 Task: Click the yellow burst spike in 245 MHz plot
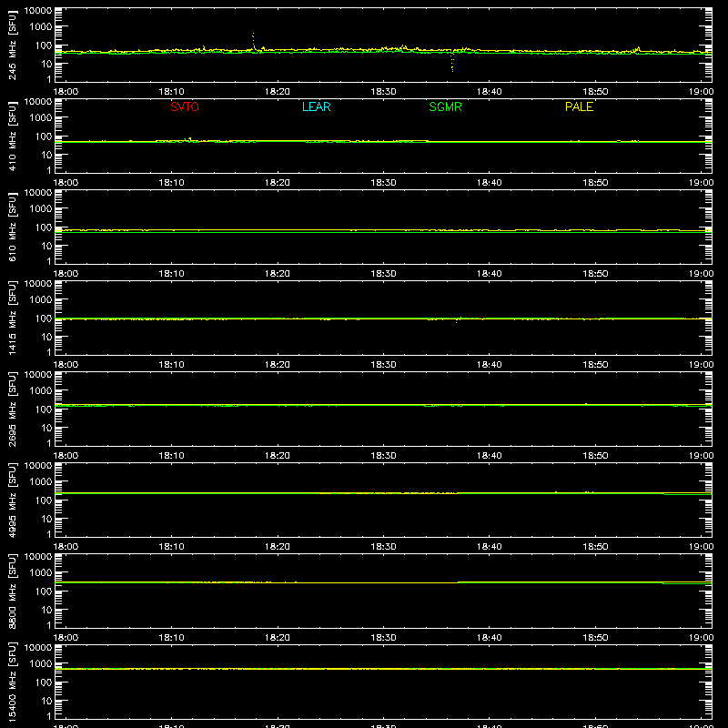(x=253, y=40)
